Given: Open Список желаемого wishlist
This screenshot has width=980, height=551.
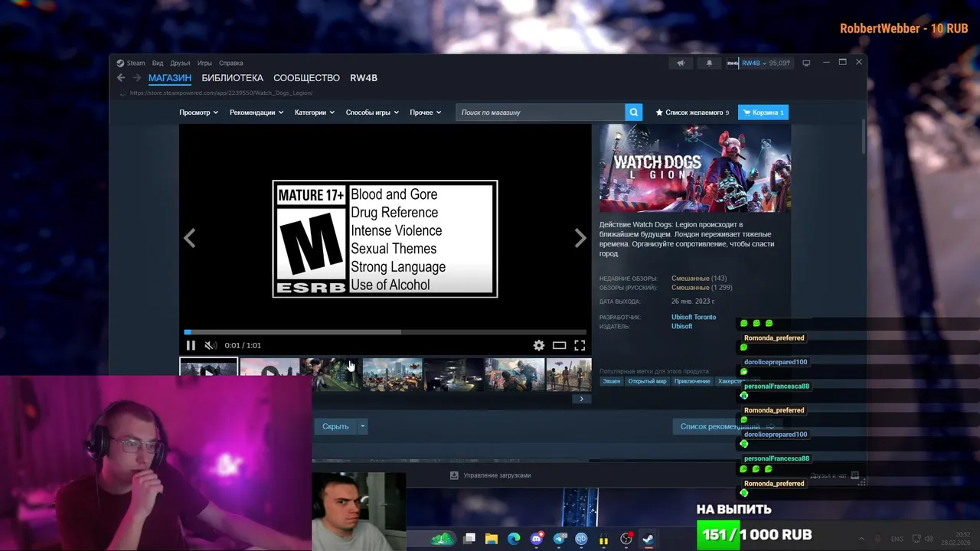Looking at the screenshot, I should 692,112.
